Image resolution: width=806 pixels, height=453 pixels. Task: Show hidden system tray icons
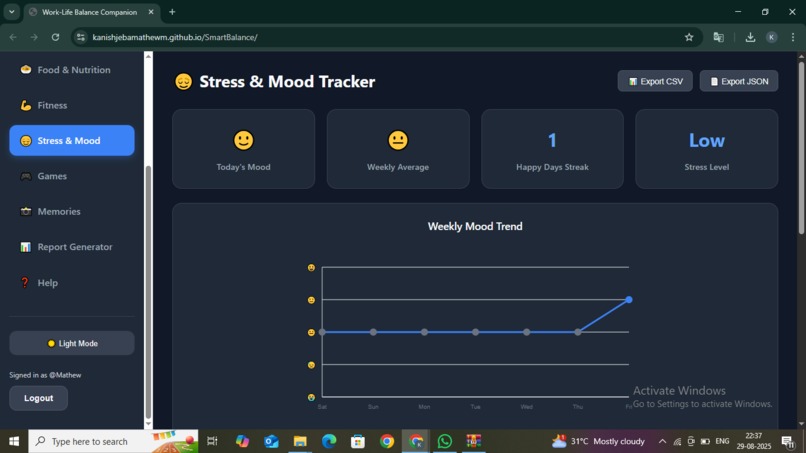click(662, 441)
